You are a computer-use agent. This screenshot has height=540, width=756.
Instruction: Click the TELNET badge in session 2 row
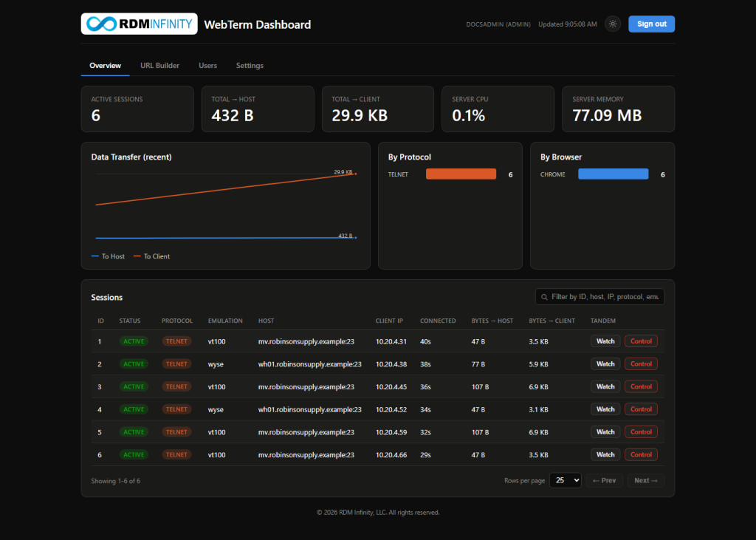click(176, 364)
